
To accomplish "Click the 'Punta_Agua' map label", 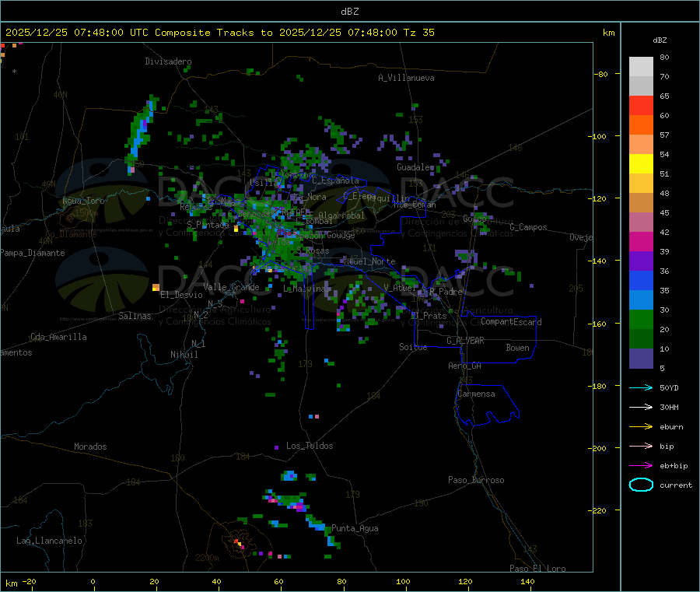I will [355, 528].
